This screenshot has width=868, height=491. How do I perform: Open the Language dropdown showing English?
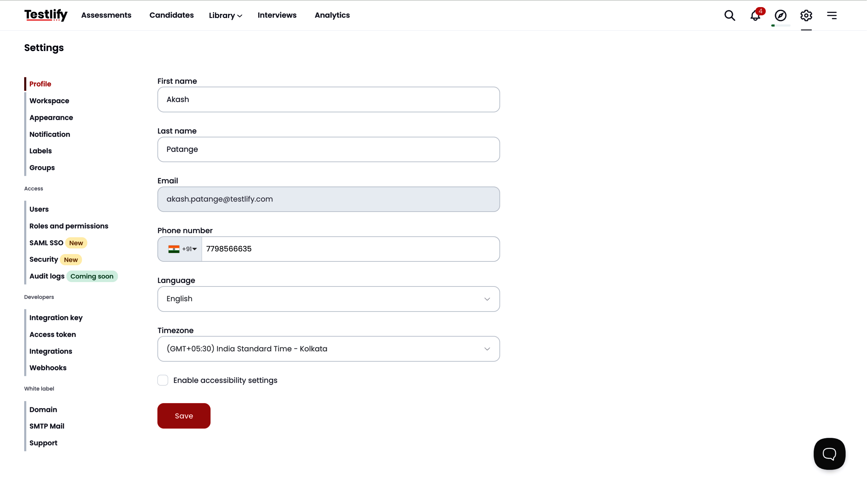(328, 299)
